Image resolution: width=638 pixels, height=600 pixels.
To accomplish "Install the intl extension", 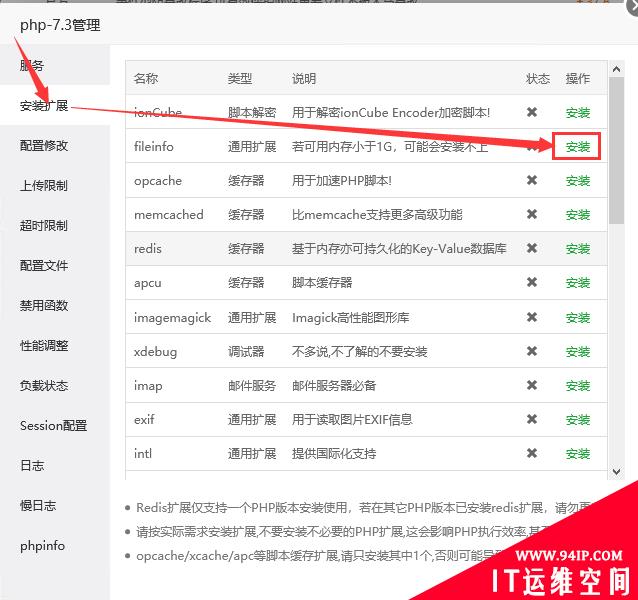I will pos(578,454).
